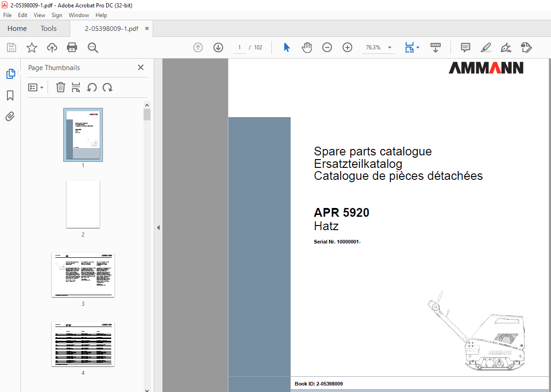
Task: Collapse the navigation pane arrow
Action: (158, 228)
